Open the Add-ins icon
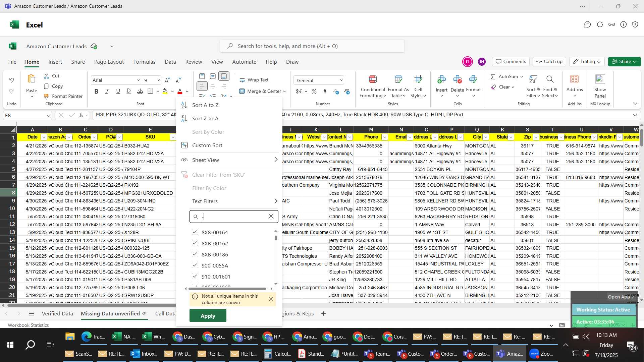The image size is (644, 362). pyautogui.click(x=575, y=79)
